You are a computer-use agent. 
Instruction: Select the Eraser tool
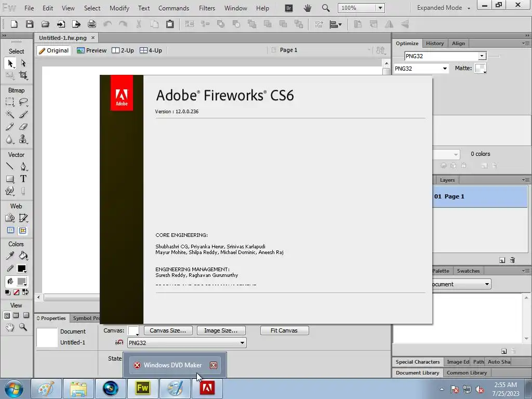click(x=23, y=127)
